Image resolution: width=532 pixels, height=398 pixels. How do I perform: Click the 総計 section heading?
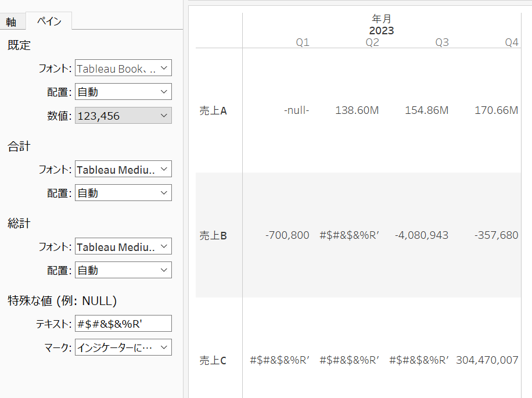pyautogui.click(x=19, y=224)
